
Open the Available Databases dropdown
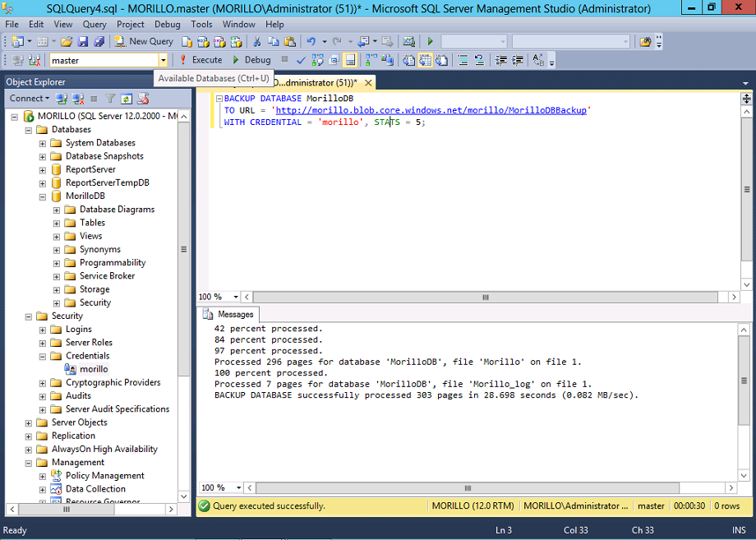coord(163,60)
